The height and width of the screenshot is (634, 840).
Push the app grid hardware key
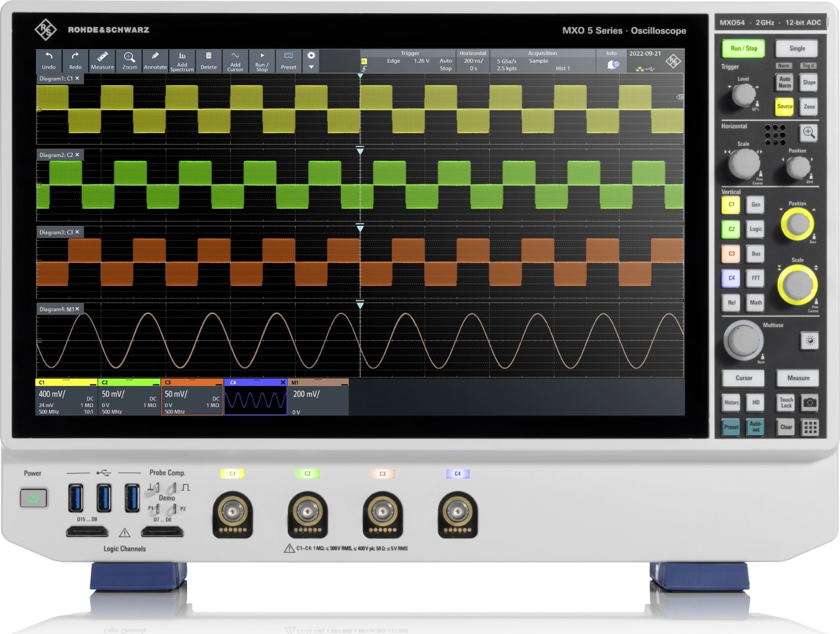(810, 427)
